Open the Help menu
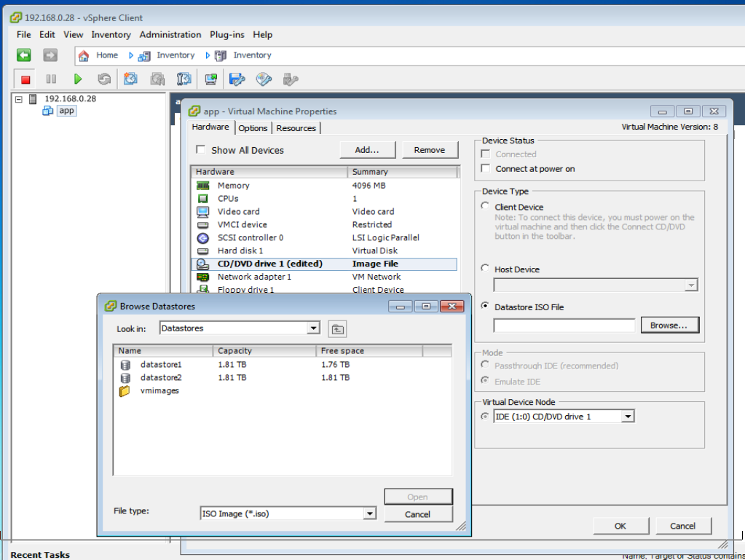The height and width of the screenshot is (560, 745). (263, 35)
